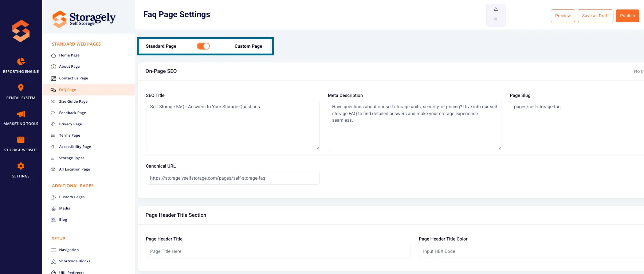Click the Home Page house icon
The width and height of the screenshot is (644, 274).
pos(54,55)
